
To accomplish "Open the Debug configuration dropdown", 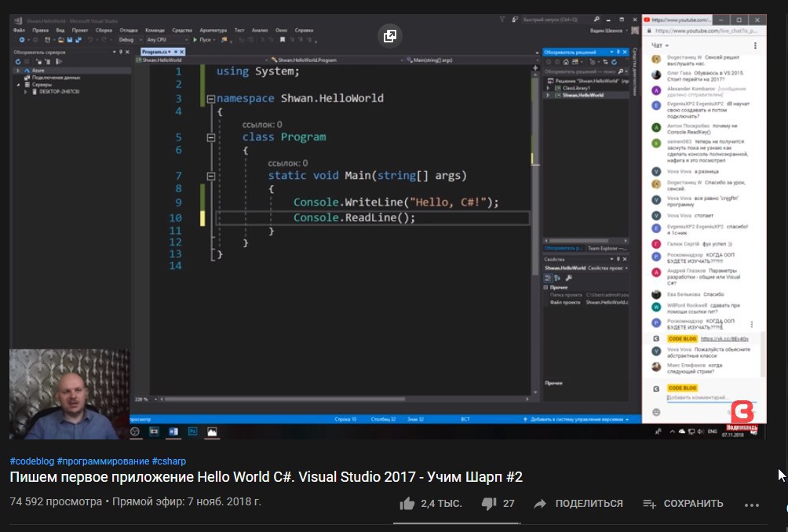I will (x=130, y=40).
